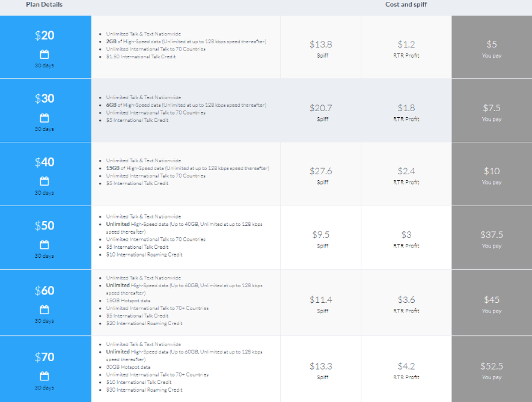The height and width of the screenshot is (402, 532).
Task: Click the $10 International Roaming Credit line
Action: point(144,254)
